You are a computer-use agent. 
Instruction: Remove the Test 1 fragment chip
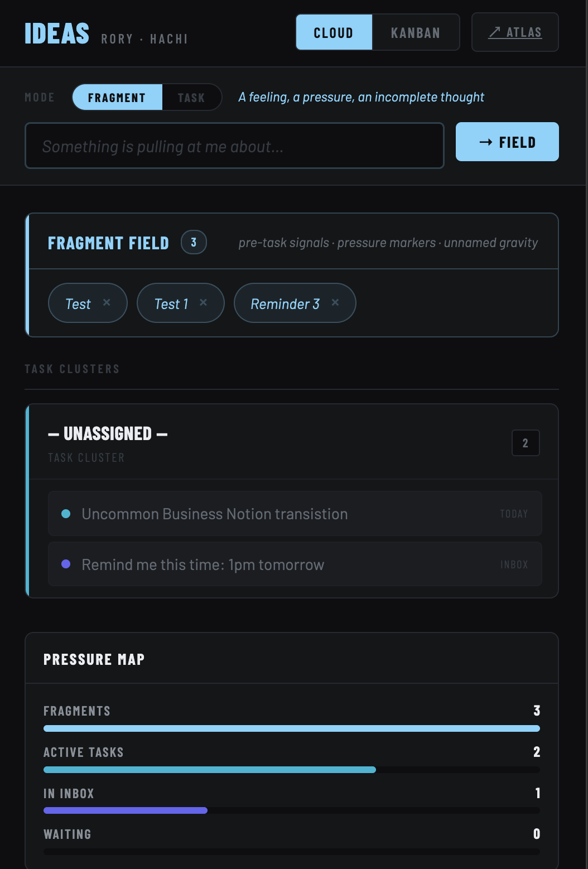(x=203, y=302)
